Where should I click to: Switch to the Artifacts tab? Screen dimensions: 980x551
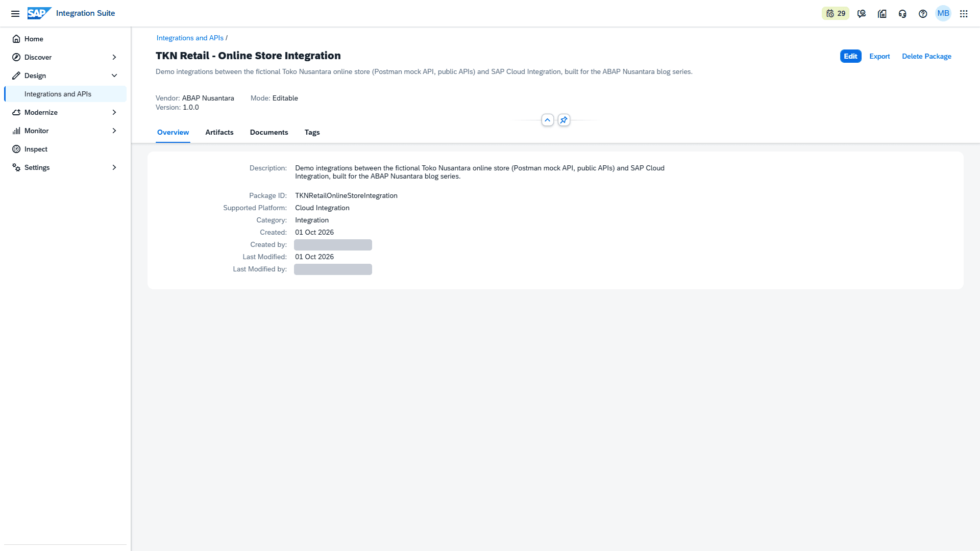[x=219, y=132]
